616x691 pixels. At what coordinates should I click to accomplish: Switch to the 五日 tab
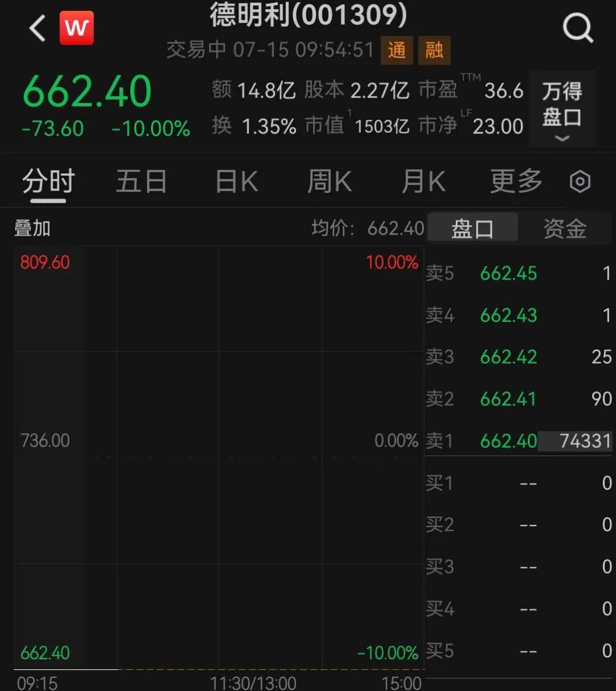pos(141,182)
